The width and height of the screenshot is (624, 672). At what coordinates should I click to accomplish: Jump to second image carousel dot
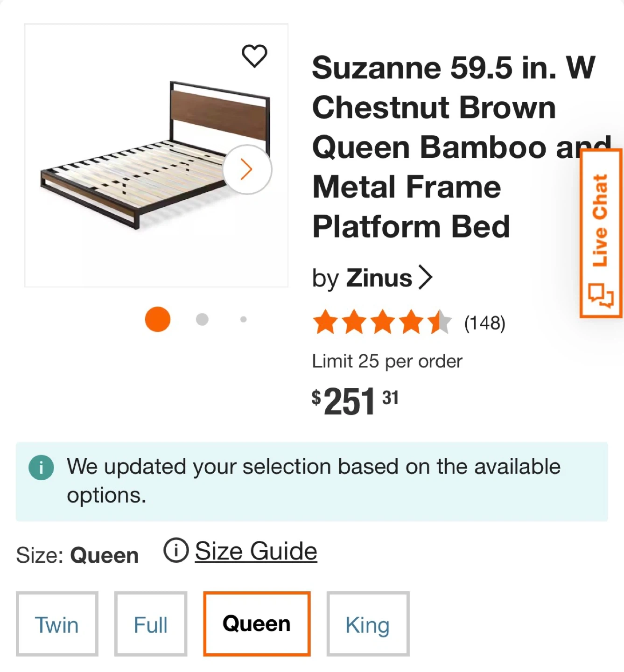pyautogui.click(x=202, y=319)
